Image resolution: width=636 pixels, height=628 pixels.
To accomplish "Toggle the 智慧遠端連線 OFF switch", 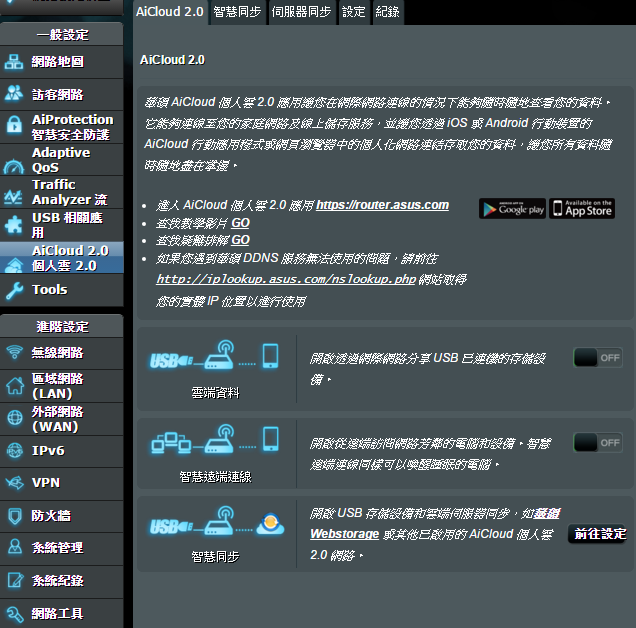I will click(598, 443).
